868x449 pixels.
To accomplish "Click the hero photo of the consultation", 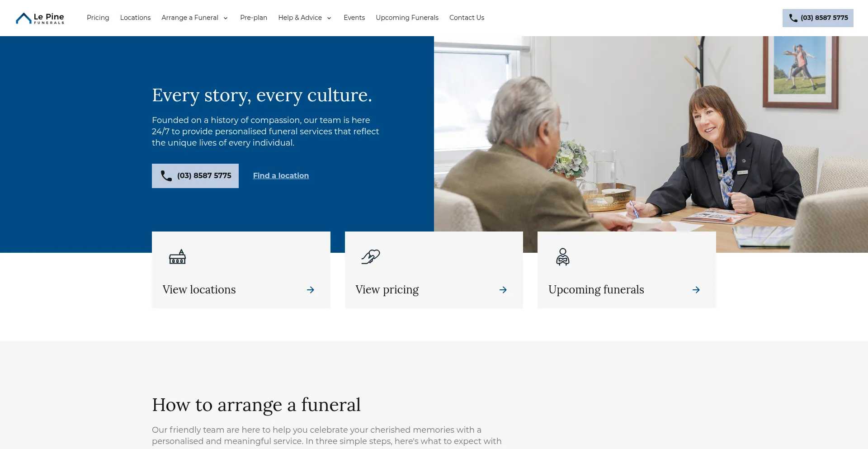I will coord(651,136).
